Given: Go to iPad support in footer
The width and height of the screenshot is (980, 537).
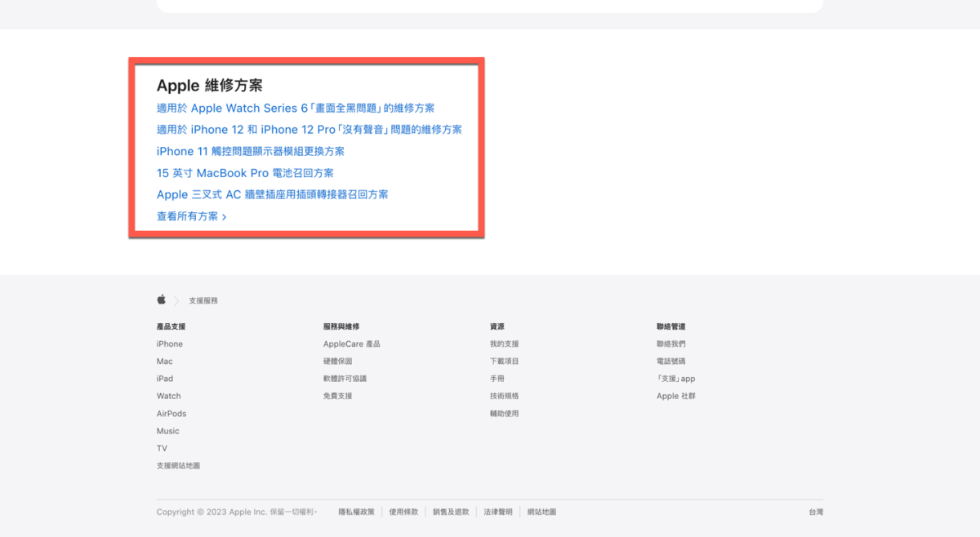Looking at the screenshot, I should click(x=165, y=379).
